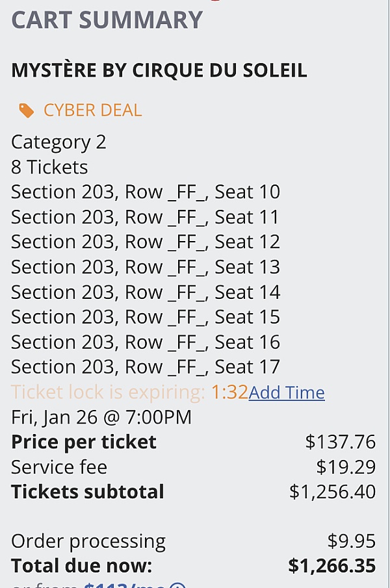Click the CYBER DEAL label text
This screenshot has height=588, width=390.
92,110
